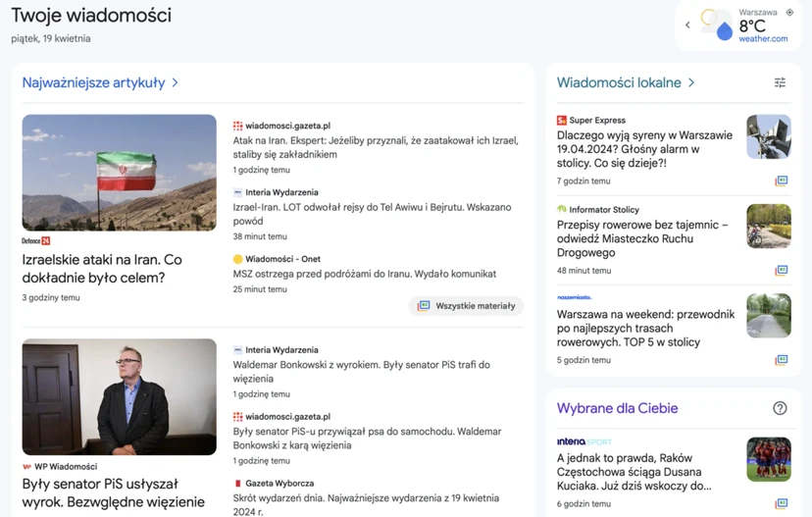Open the Waldemar Bonkowski photo thumbnail
812x517 pixels.
pos(119,396)
